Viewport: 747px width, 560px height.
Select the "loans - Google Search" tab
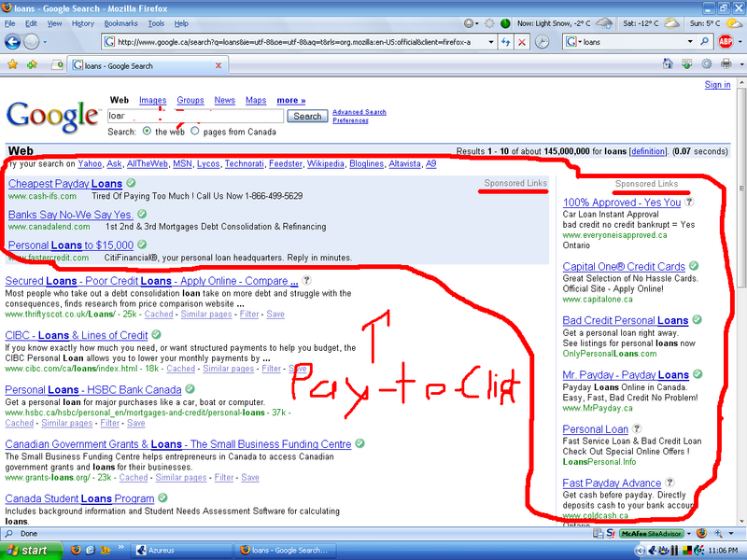click(x=148, y=65)
